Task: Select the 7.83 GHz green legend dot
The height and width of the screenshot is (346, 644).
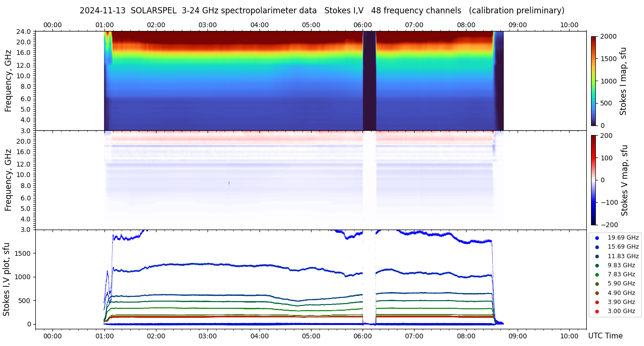Action: point(597,274)
